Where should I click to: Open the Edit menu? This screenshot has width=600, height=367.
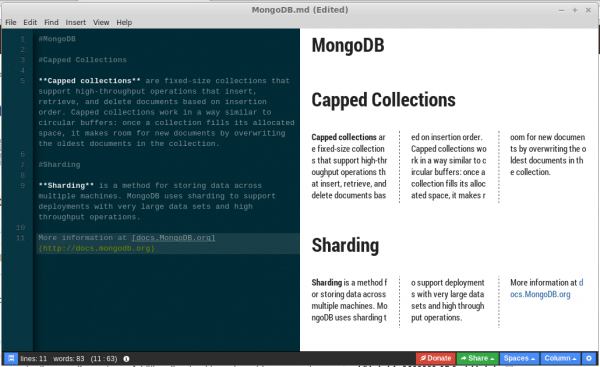[30, 23]
